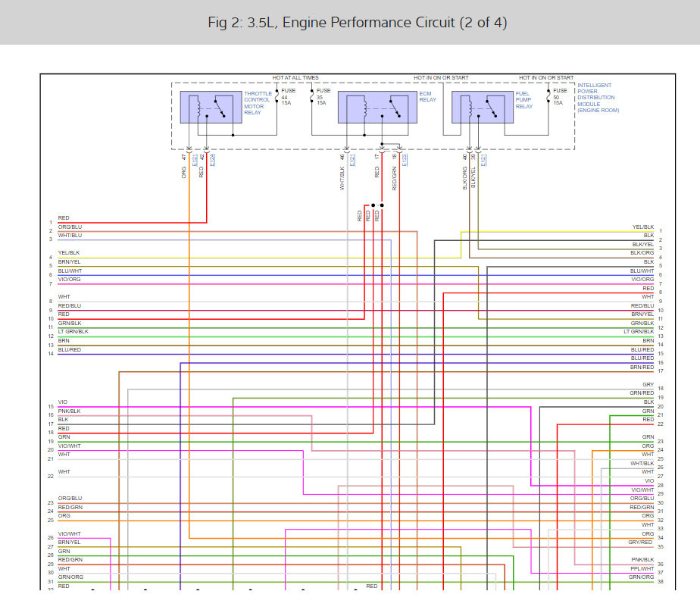Click LT GRN/BLK label on left wire 12
The width and height of the screenshot is (700, 613).
coord(73,332)
